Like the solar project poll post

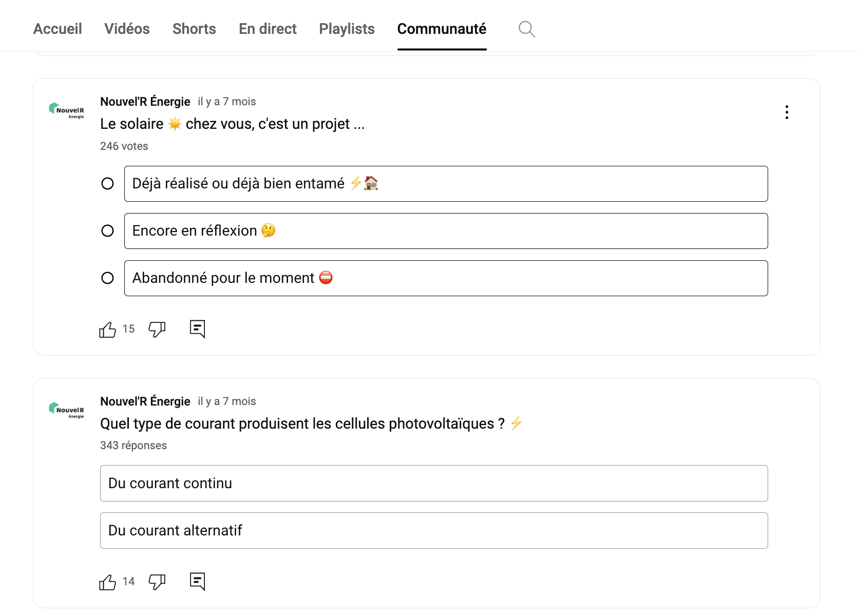(x=107, y=330)
